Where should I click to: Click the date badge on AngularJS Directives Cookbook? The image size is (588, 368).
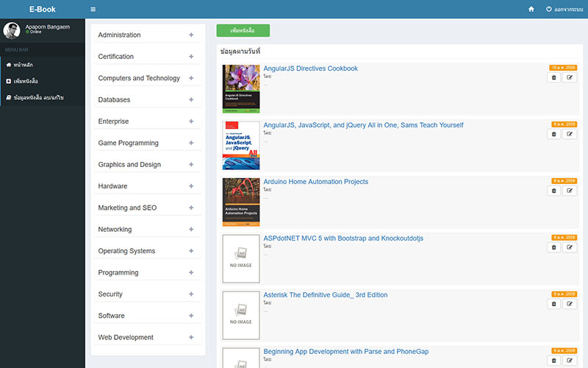563,68
